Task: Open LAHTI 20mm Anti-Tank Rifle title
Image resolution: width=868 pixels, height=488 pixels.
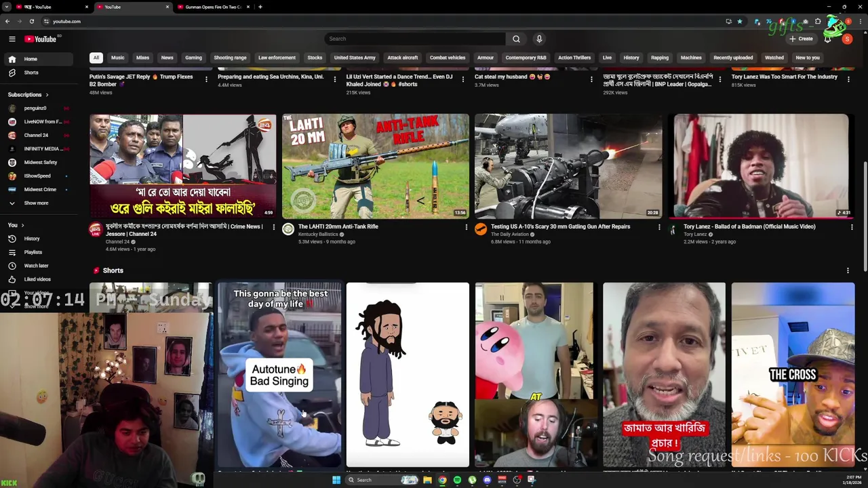Action: point(338,226)
